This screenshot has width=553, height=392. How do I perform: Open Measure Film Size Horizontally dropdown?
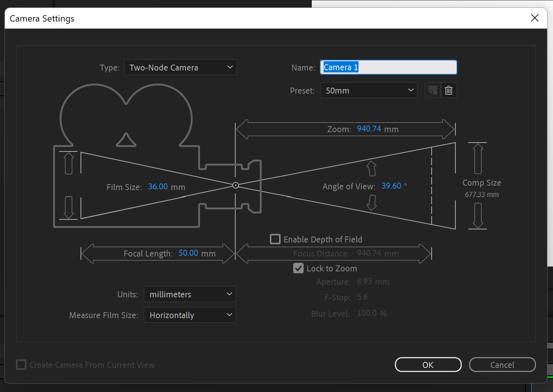pyautogui.click(x=190, y=315)
